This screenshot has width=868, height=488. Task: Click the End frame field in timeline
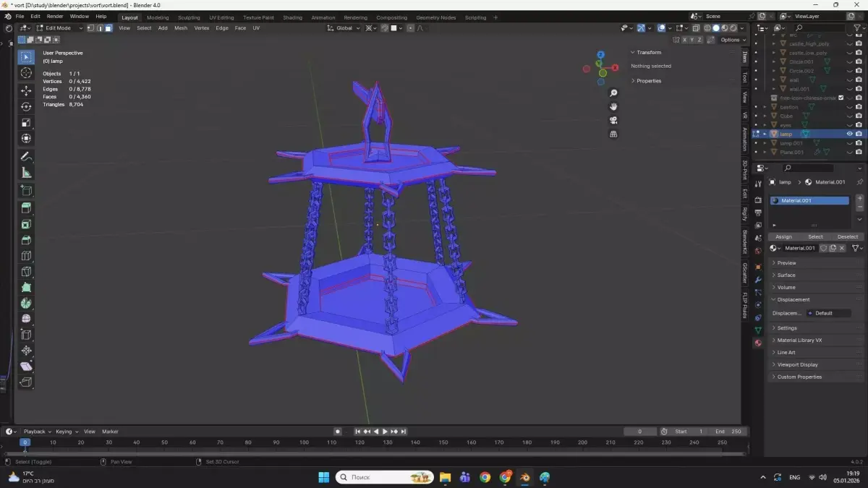(x=728, y=432)
